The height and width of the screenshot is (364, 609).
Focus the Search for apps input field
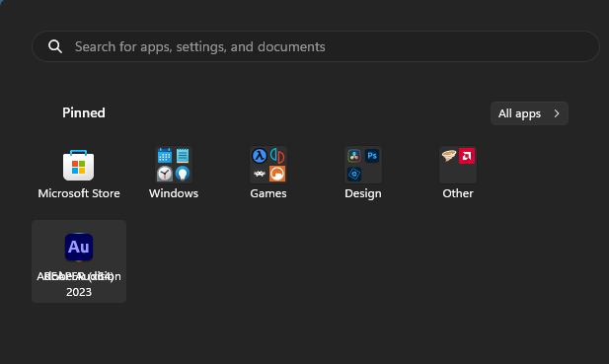click(x=316, y=46)
